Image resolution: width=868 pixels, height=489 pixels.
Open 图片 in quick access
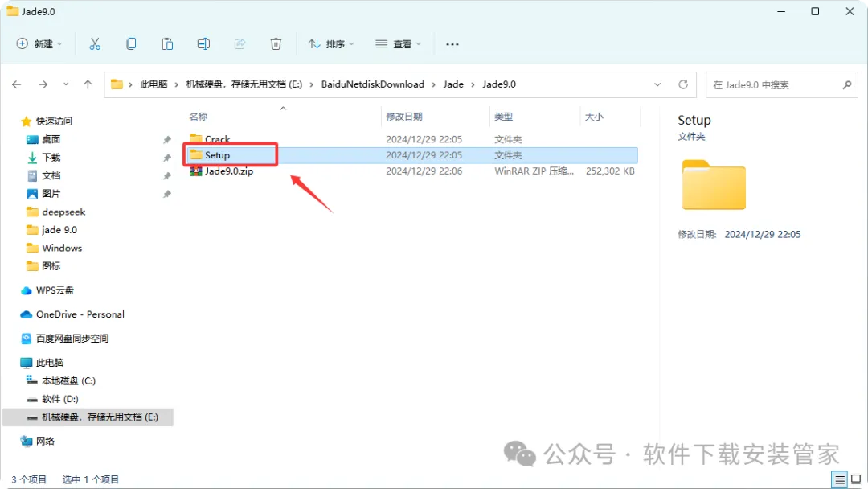(51, 193)
